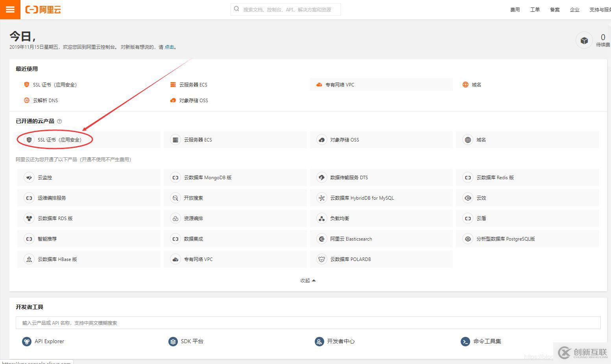Click 专有网络 VPC icon in recently used
Viewport: 611px width, 364px height.
pyautogui.click(x=319, y=85)
